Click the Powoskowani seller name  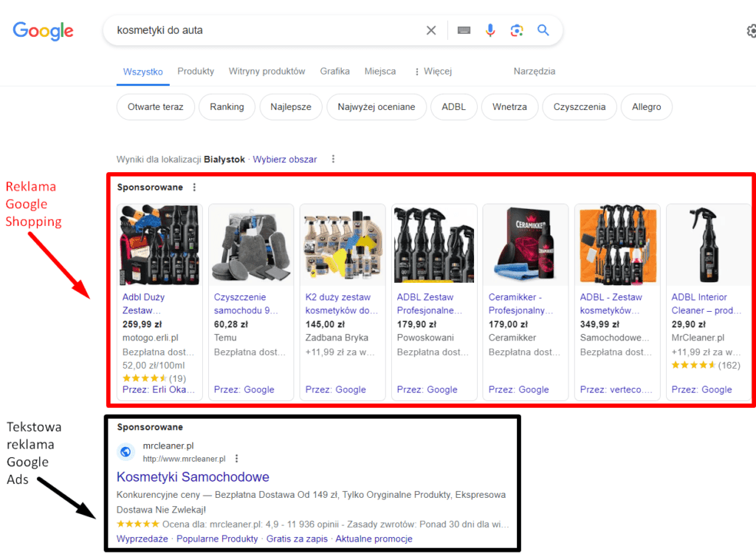pyautogui.click(x=425, y=338)
